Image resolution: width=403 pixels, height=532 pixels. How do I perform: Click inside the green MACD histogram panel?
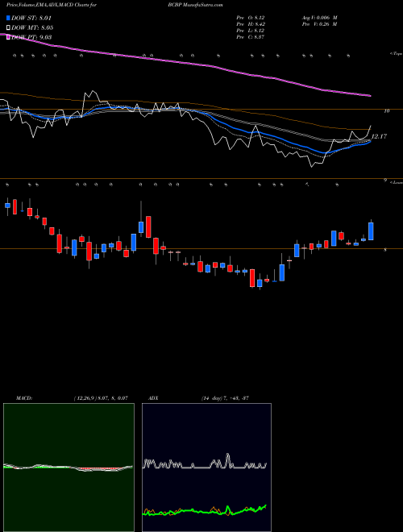(69, 468)
